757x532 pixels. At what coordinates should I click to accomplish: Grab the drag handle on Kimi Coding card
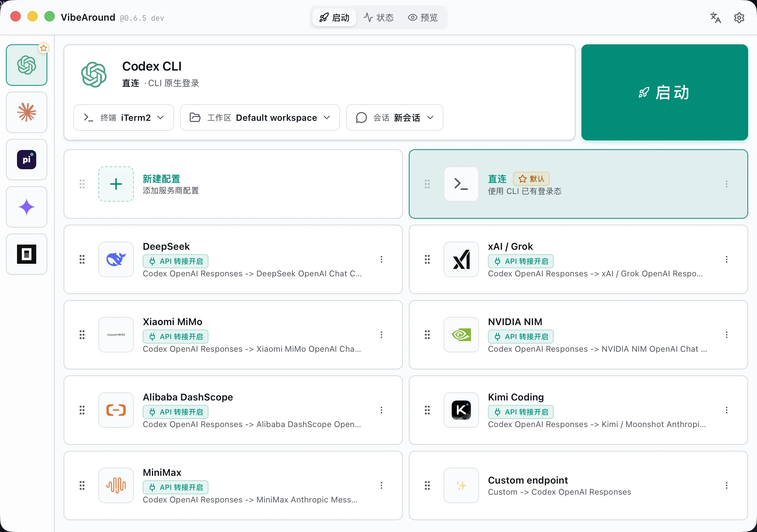(x=427, y=410)
